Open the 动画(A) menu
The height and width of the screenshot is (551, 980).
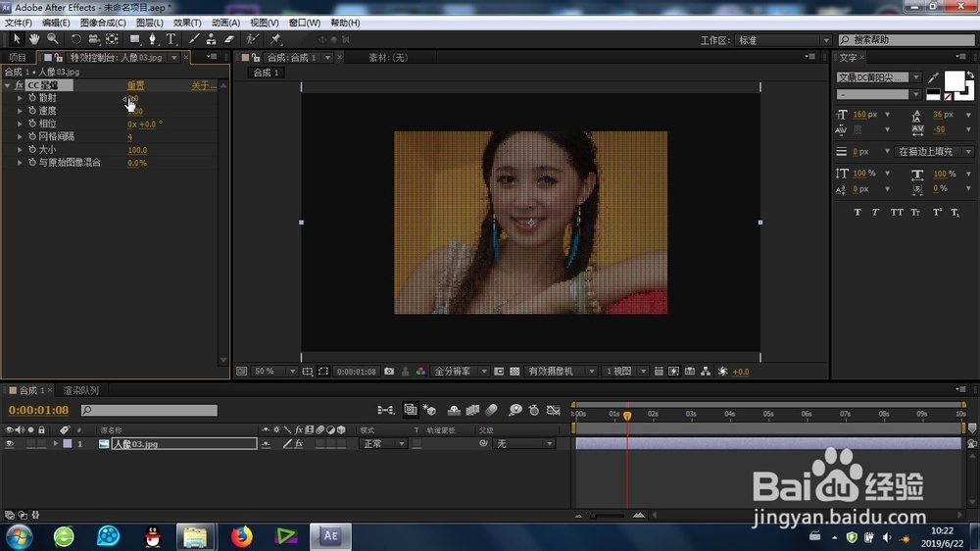coord(225,23)
